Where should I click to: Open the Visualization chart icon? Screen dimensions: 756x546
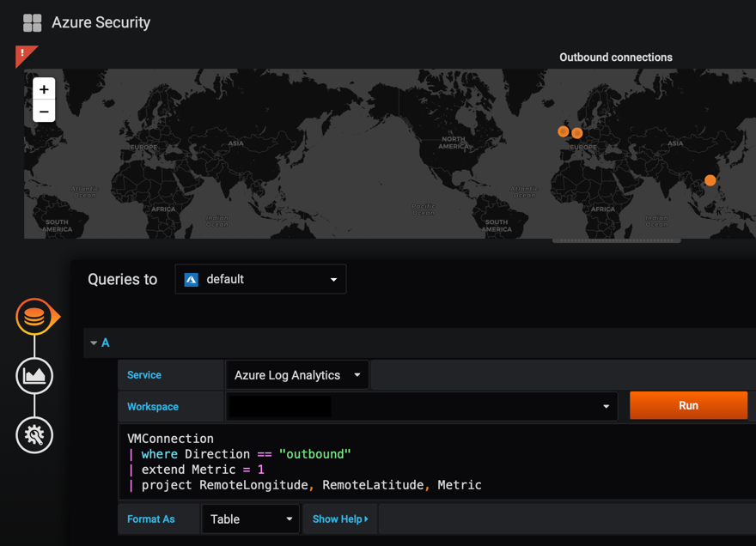pyautogui.click(x=34, y=375)
